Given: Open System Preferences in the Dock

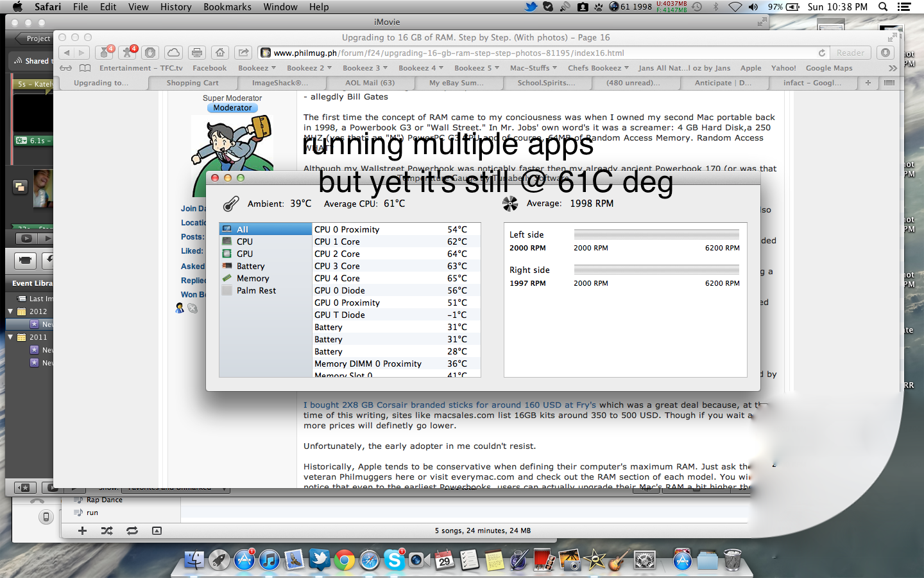Looking at the screenshot, I should [x=644, y=560].
